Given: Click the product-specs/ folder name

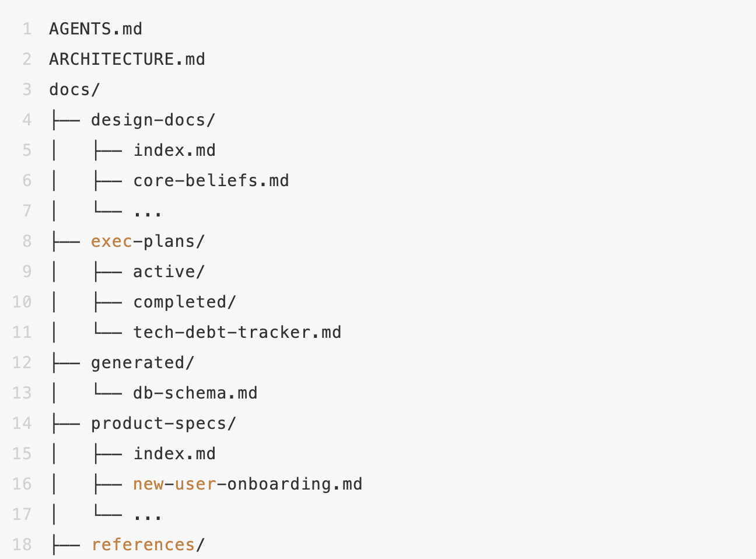Looking at the screenshot, I should tap(163, 424).
